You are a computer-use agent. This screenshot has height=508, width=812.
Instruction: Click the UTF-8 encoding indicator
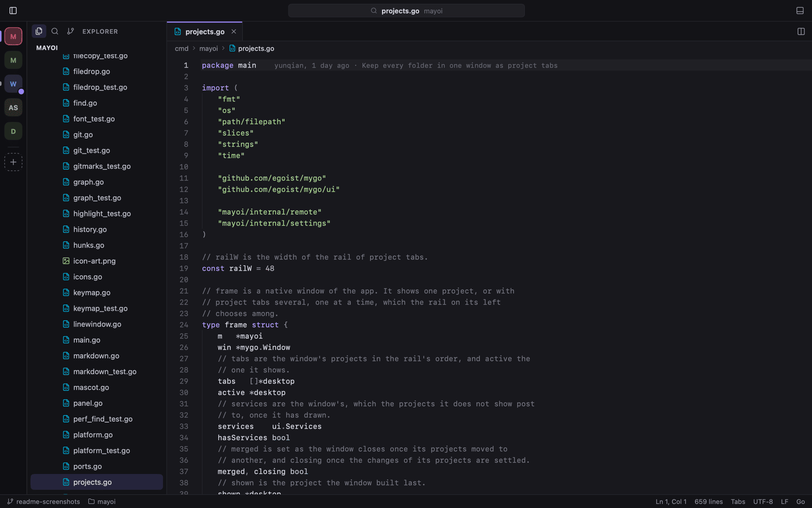click(763, 502)
